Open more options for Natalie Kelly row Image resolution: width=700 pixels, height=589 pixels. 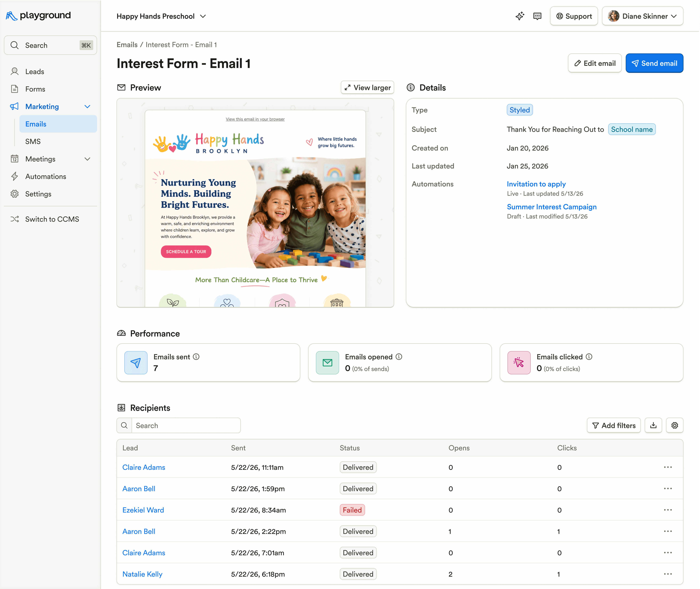(668, 574)
